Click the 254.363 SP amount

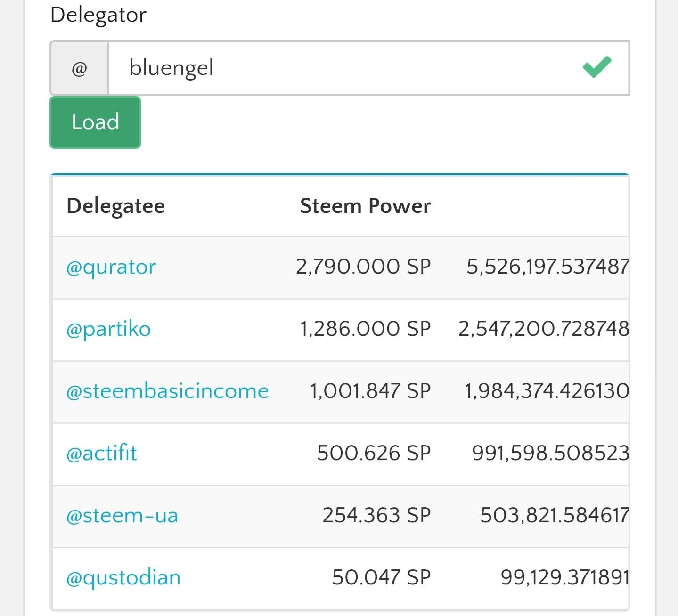coord(376,516)
